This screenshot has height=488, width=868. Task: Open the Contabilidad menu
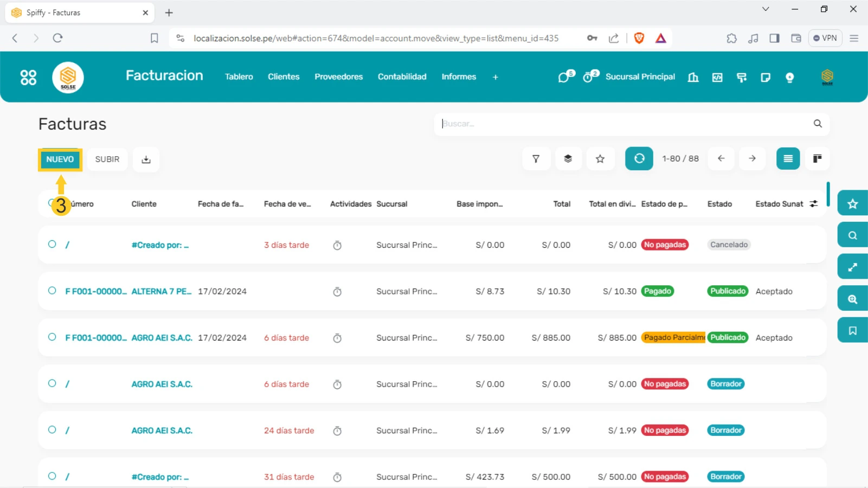402,77
